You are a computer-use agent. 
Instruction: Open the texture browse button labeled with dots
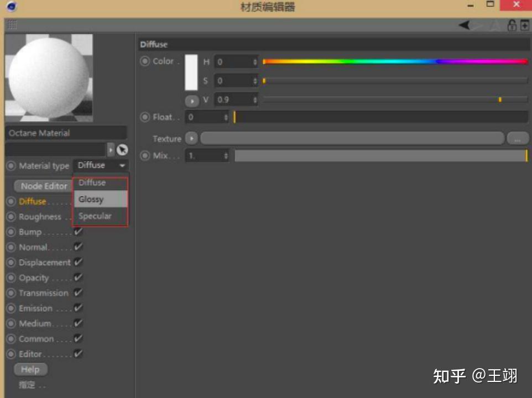(x=518, y=139)
